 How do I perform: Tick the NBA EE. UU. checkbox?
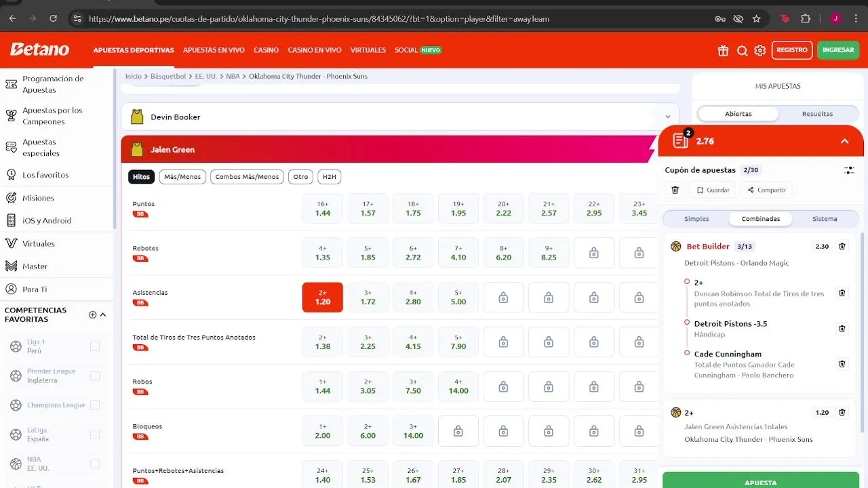click(95, 464)
